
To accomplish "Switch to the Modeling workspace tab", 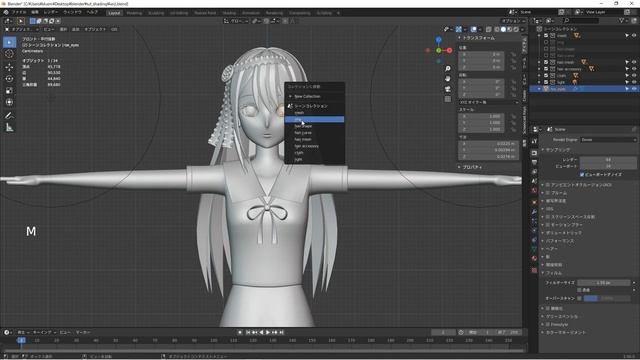I will point(134,13).
